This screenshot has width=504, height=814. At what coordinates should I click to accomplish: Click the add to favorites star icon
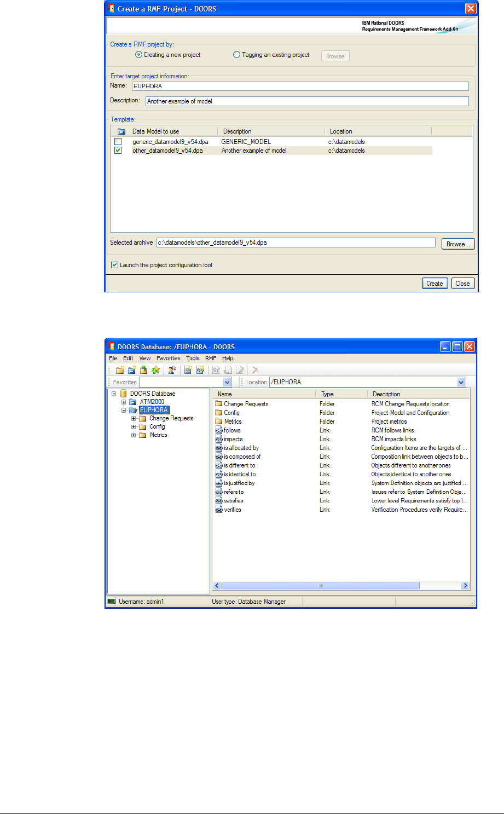[155, 370]
